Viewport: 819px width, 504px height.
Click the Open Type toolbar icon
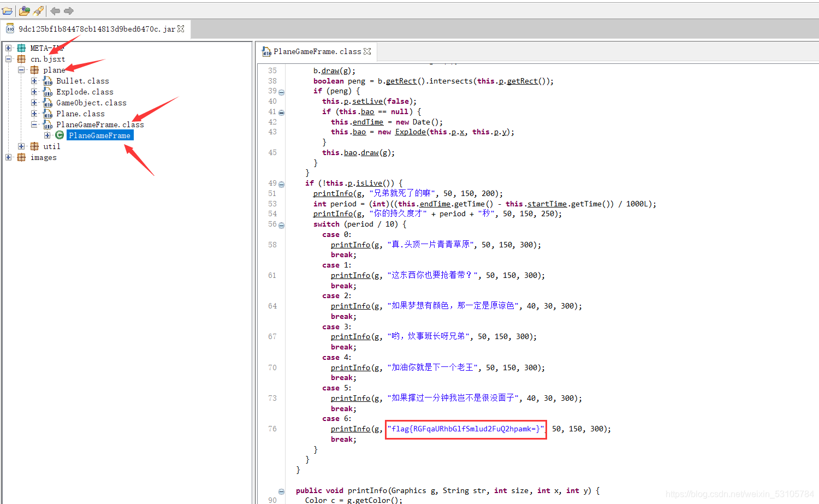tap(24, 11)
